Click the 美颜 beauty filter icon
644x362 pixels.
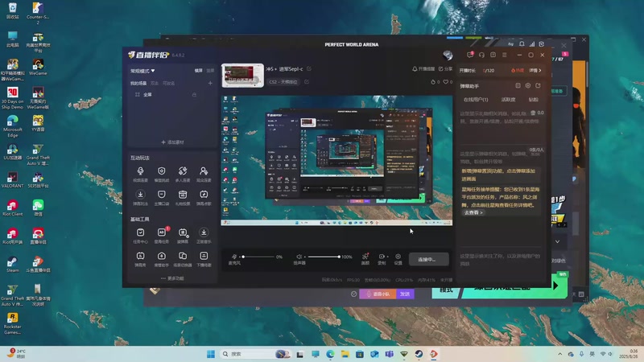coord(365,258)
